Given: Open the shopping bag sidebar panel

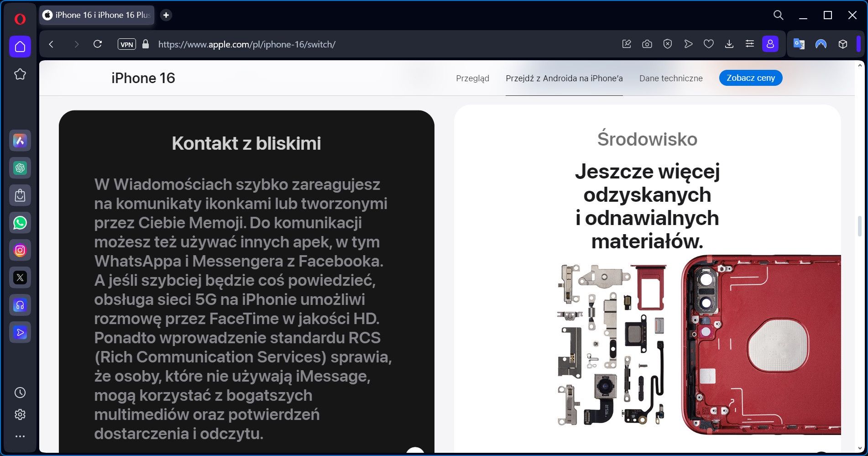Looking at the screenshot, I should click(20, 195).
